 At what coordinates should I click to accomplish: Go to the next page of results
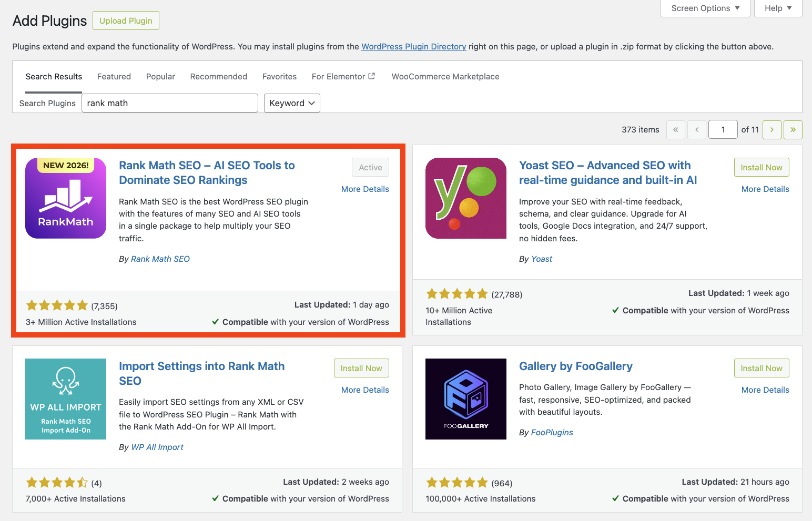pos(772,129)
